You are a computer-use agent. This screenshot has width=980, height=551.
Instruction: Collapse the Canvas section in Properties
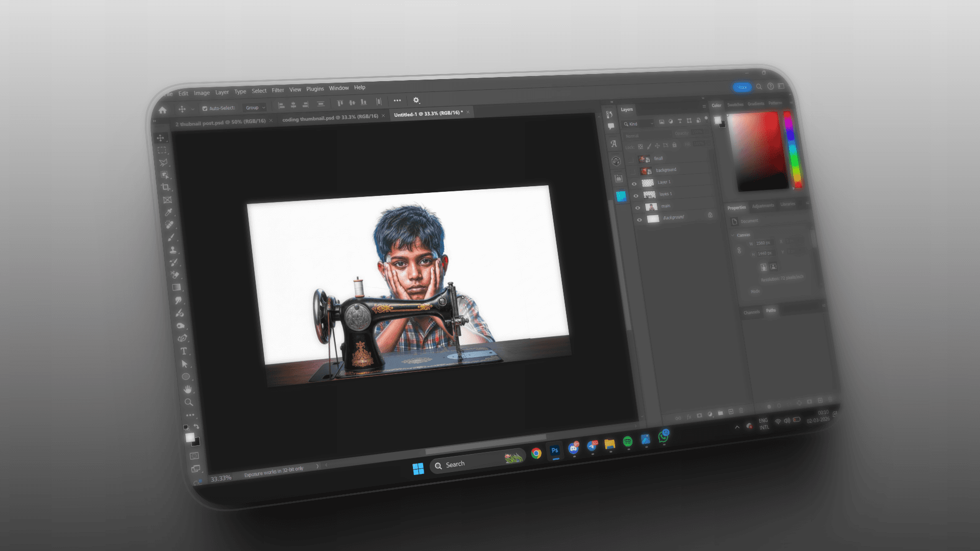pyautogui.click(x=733, y=235)
